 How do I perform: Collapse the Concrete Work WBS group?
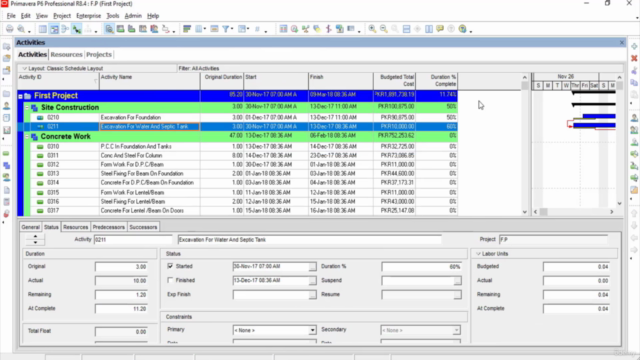pos(27,137)
